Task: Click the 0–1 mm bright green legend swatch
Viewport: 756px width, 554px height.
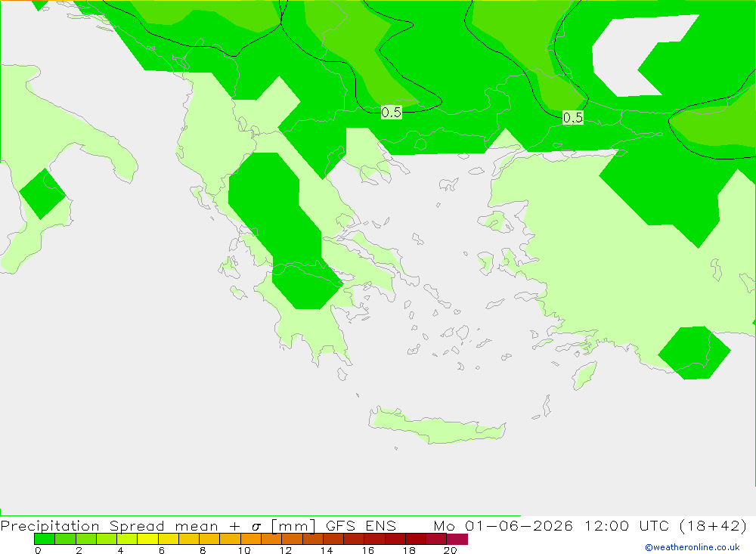Action: pyautogui.click(x=45, y=539)
